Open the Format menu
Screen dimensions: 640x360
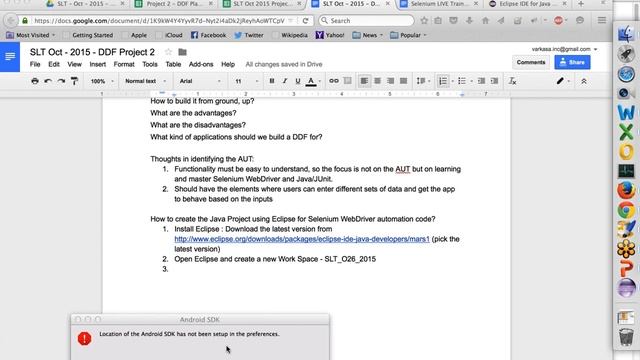pyautogui.click(x=124, y=64)
